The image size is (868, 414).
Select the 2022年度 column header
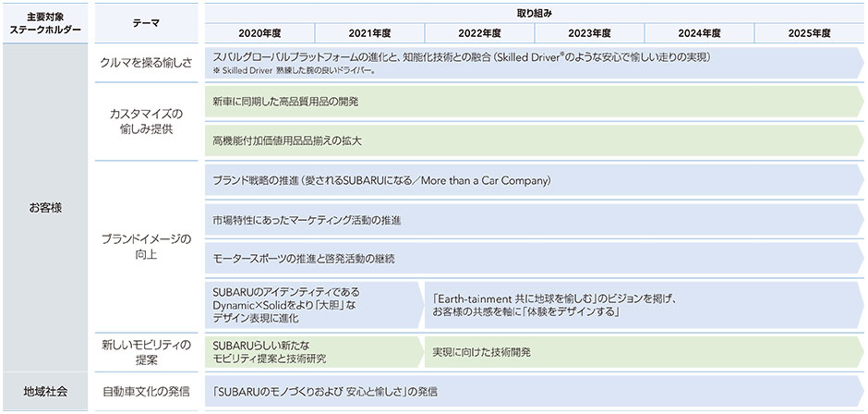click(479, 33)
